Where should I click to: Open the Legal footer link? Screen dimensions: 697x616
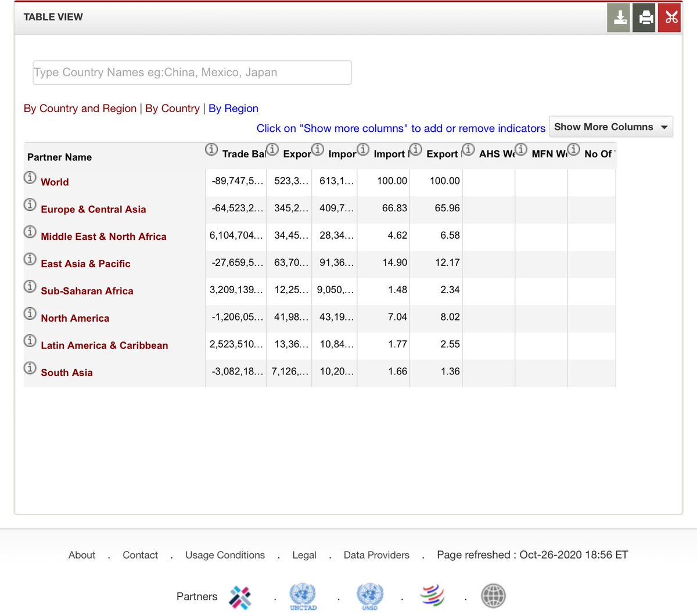304,556
